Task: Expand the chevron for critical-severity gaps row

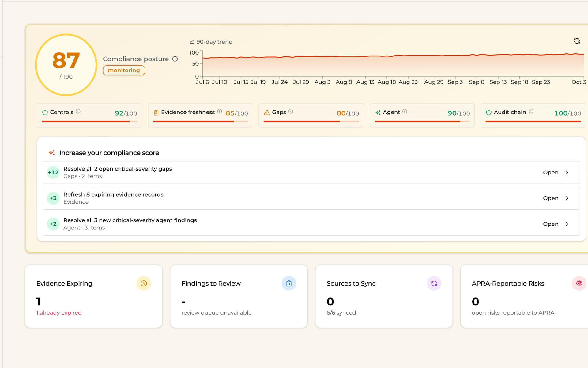Action: tap(567, 172)
